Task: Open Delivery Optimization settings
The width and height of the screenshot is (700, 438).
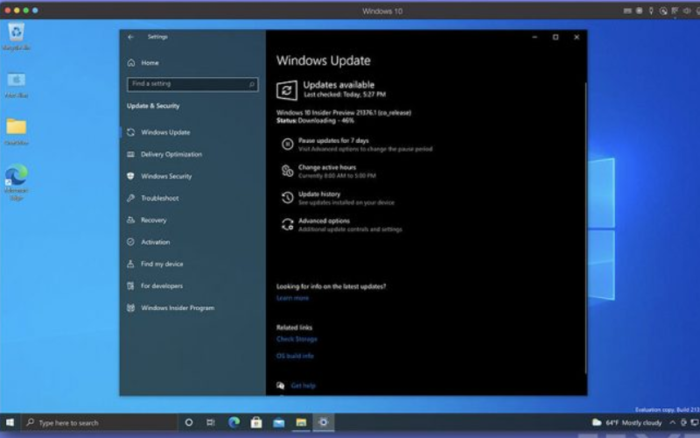Action: coord(171,154)
